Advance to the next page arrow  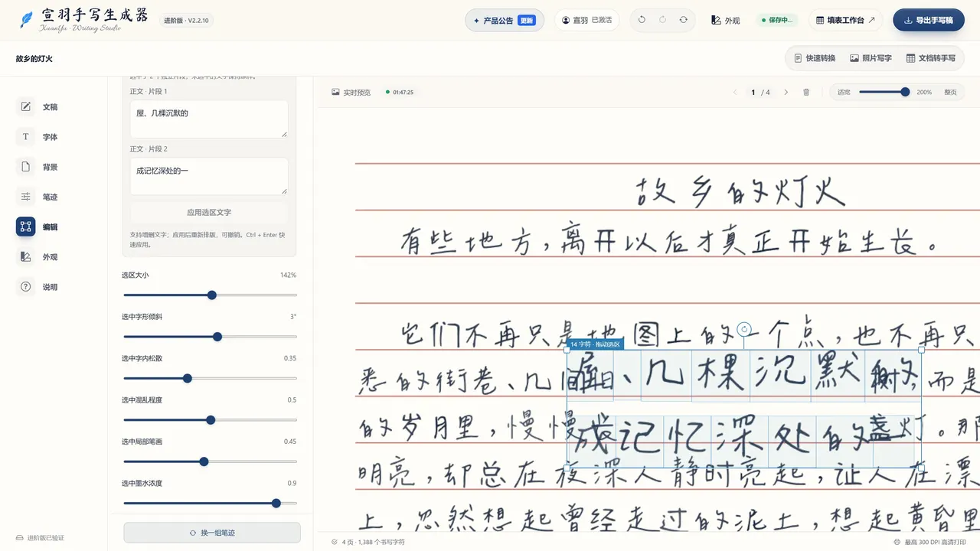pos(786,92)
